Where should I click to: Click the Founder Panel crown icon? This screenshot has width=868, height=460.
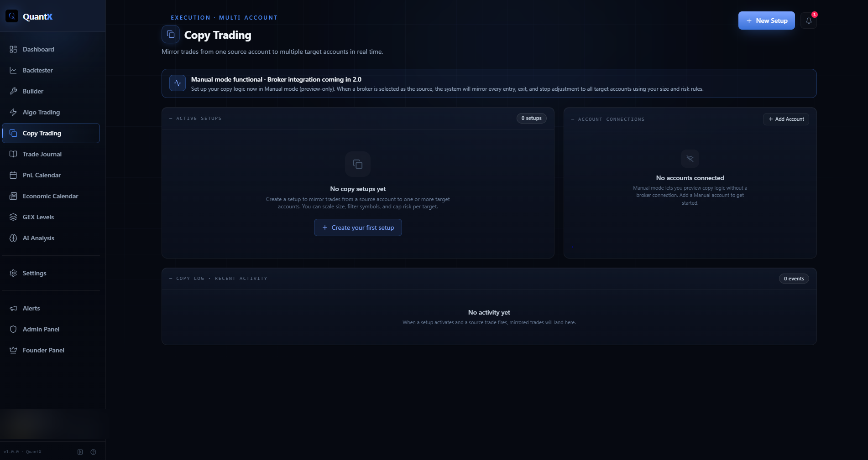point(13,350)
